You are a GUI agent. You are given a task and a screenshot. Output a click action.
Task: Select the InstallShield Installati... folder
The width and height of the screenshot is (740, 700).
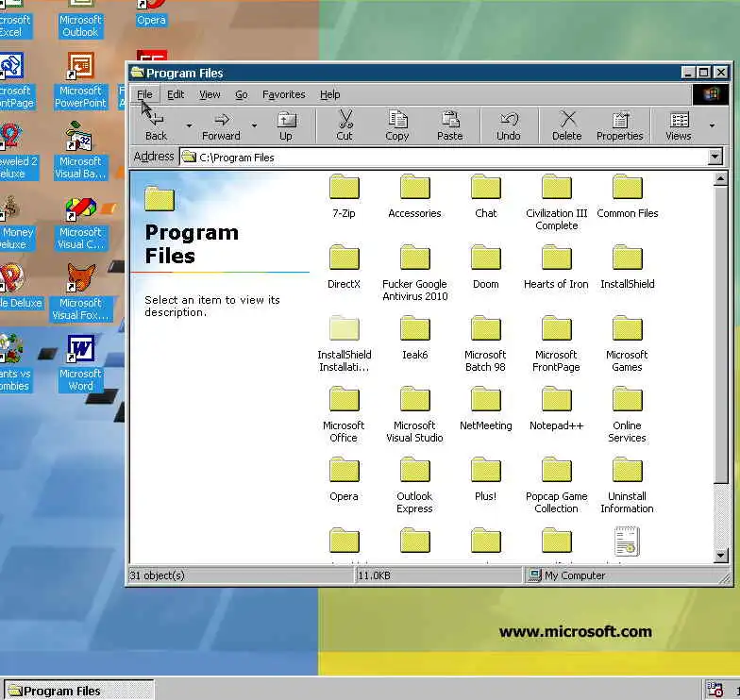click(344, 343)
